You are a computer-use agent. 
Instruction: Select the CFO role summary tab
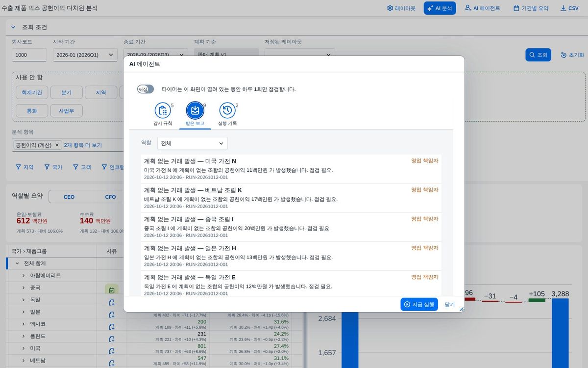coord(110,197)
